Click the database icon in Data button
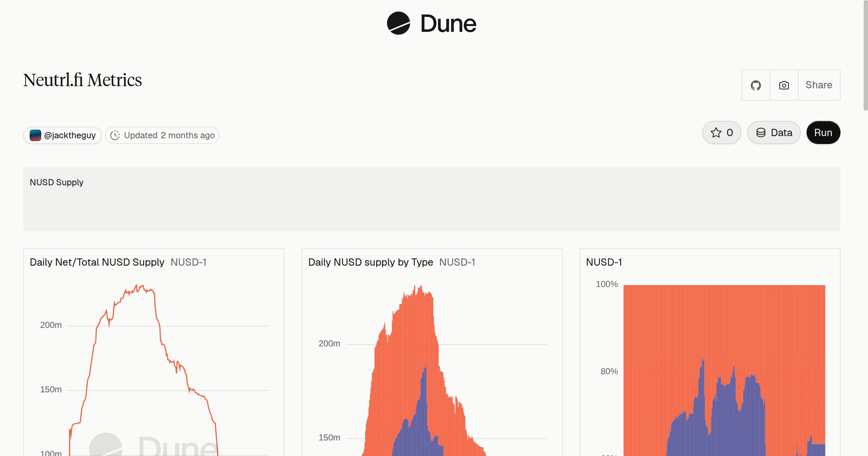Screen dimensions: 868x456 tap(761, 132)
